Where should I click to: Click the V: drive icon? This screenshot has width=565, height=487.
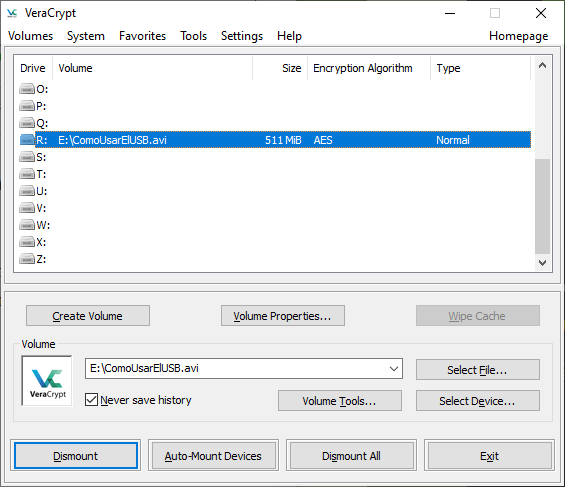point(27,208)
